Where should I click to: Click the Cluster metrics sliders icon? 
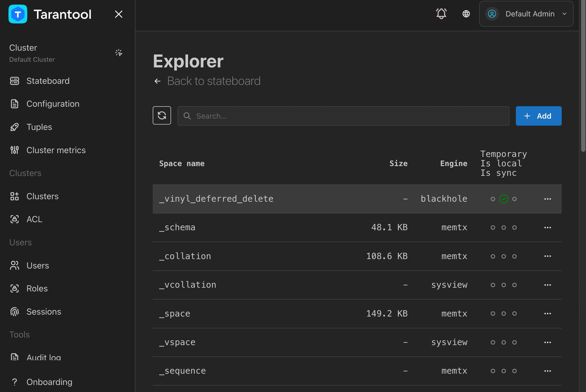15,150
